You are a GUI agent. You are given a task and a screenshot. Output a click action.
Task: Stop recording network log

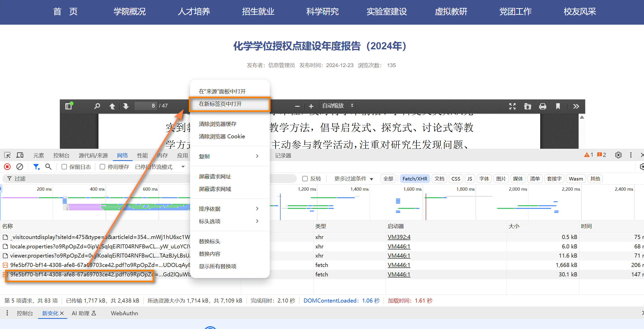pos(7,167)
